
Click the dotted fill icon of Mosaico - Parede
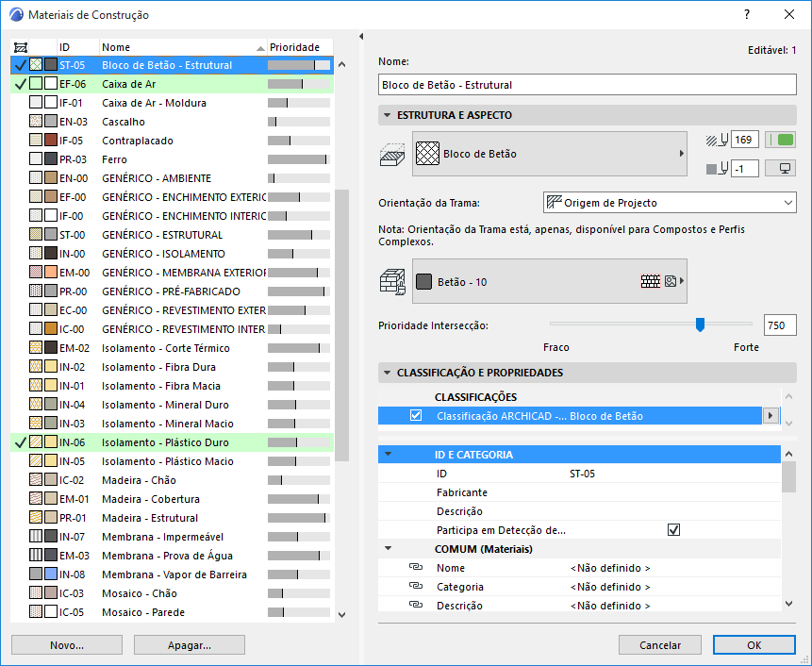(36, 611)
